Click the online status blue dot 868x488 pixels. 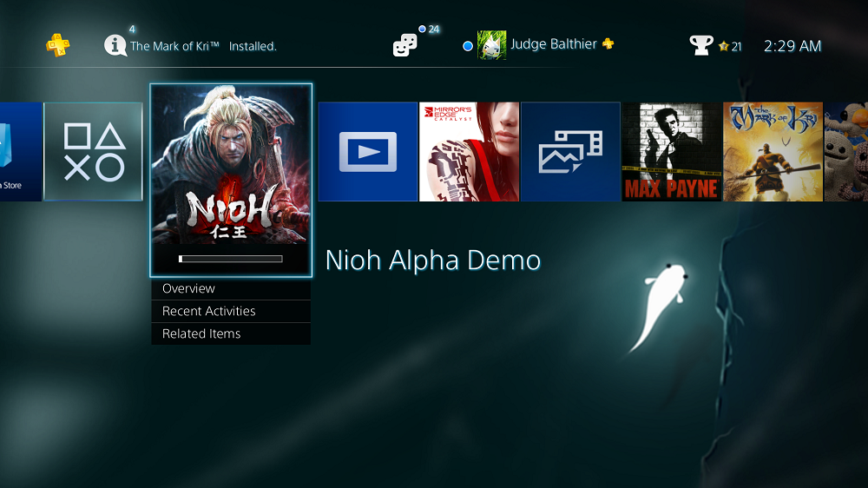468,46
